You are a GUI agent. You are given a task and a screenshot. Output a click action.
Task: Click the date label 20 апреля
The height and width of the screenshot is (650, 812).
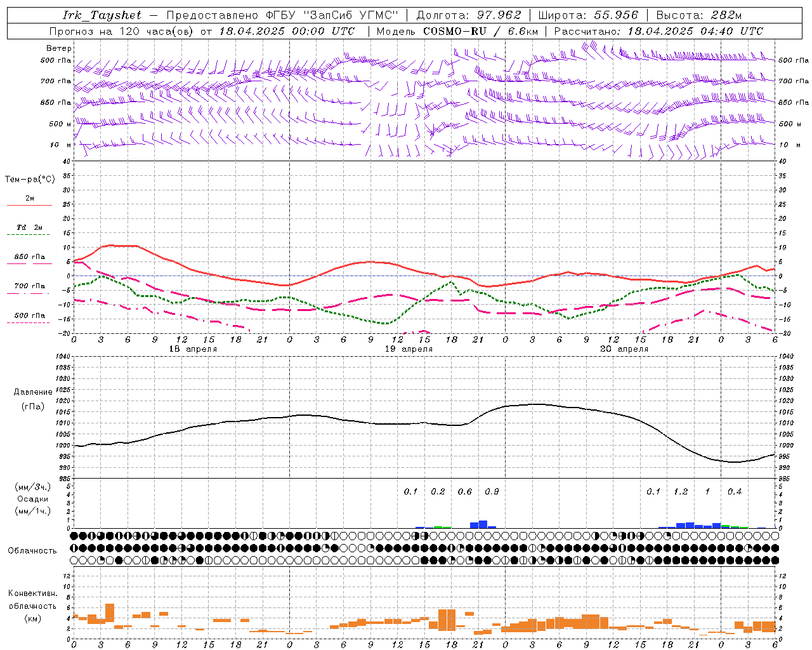tap(624, 349)
